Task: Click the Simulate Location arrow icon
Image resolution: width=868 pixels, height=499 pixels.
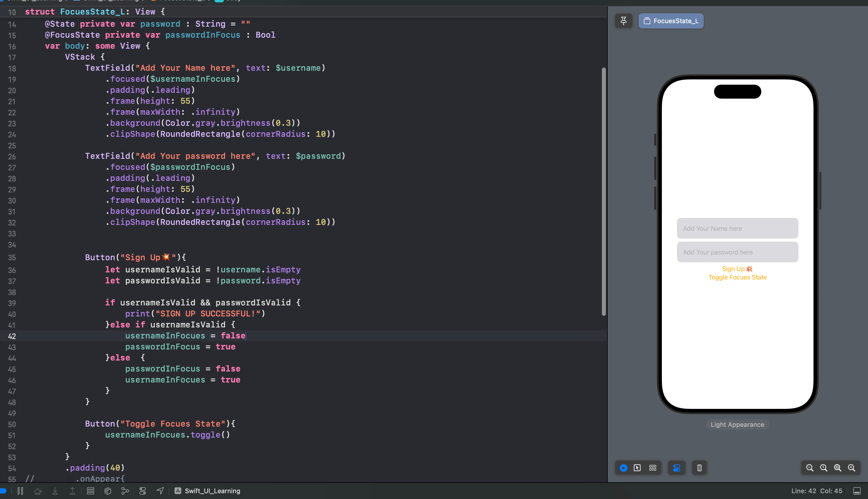Action: point(160,491)
